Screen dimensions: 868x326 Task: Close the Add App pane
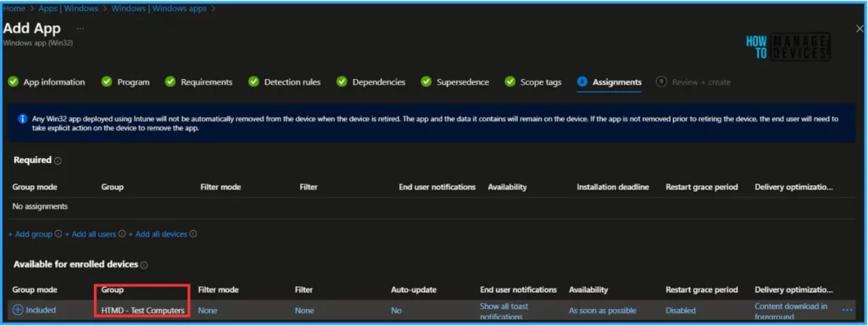(x=860, y=29)
